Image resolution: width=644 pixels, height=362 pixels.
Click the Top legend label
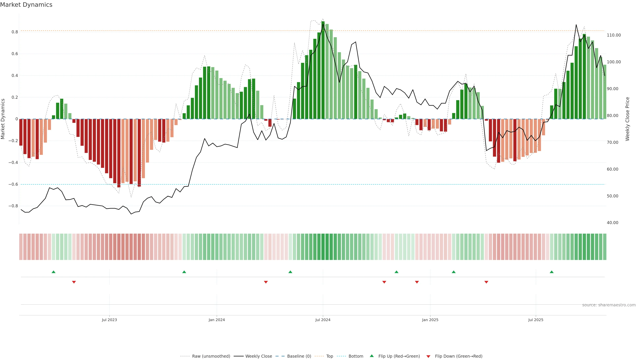(330, 356)
